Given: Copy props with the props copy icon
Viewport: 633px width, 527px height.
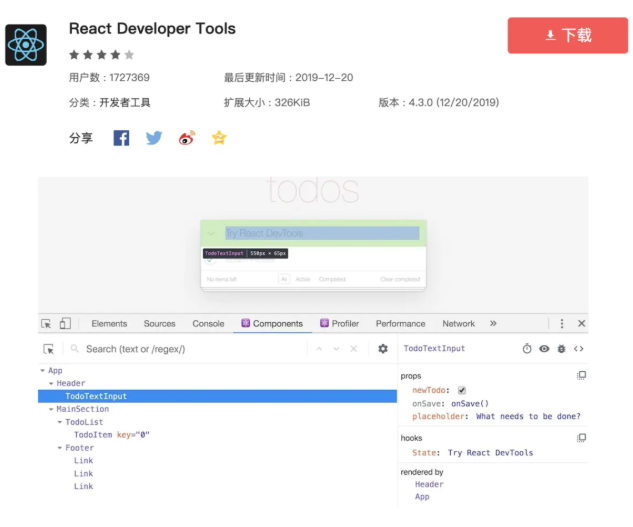Looking at the screenshot, I should pos(581,376).
